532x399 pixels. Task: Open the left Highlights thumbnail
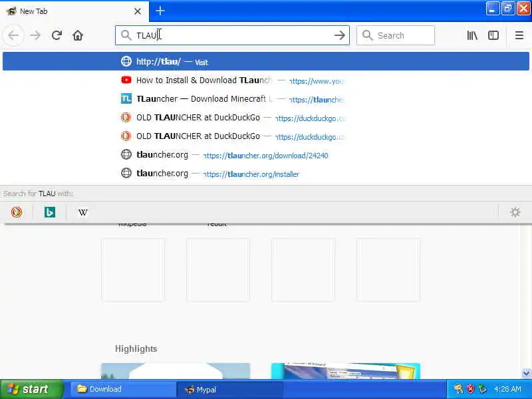(176, 371)
